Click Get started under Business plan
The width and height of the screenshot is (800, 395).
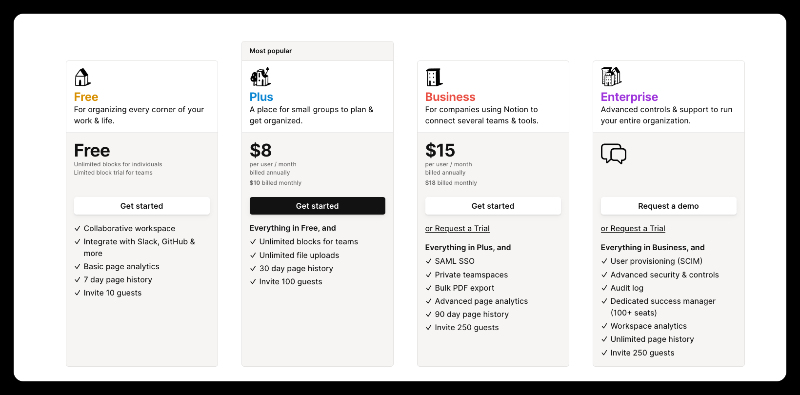point(493,206)
